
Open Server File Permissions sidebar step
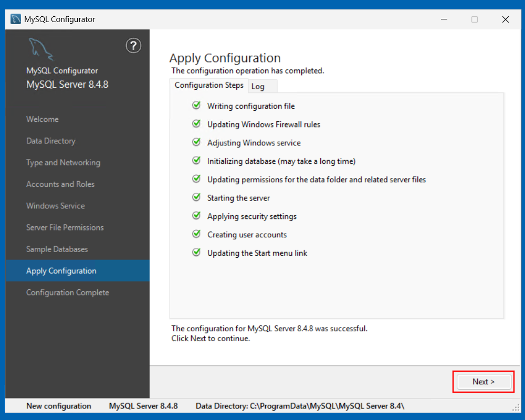(65, 228)
